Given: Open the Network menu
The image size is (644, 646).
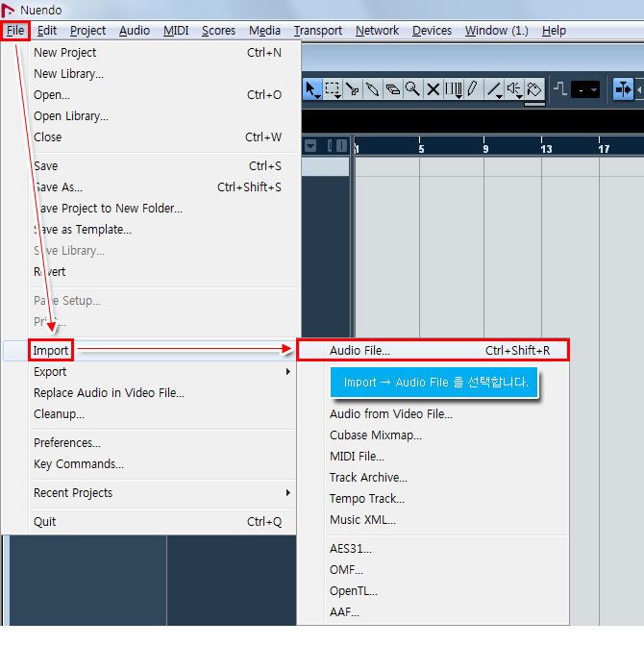Looking at the screenshot, I should pyautogui.click(x=377, y=31).
